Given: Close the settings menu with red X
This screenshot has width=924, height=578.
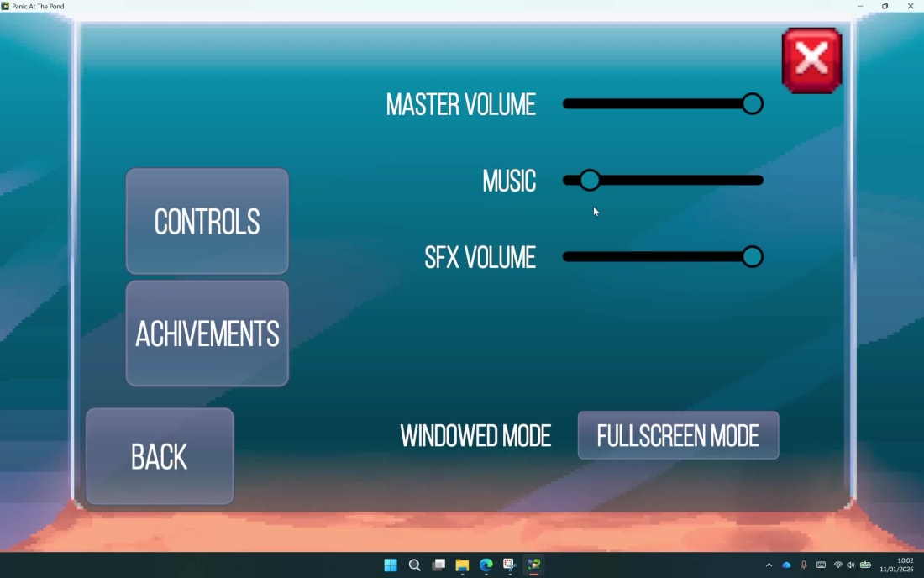Looking at the screenshot, I should tap(811, 60).
